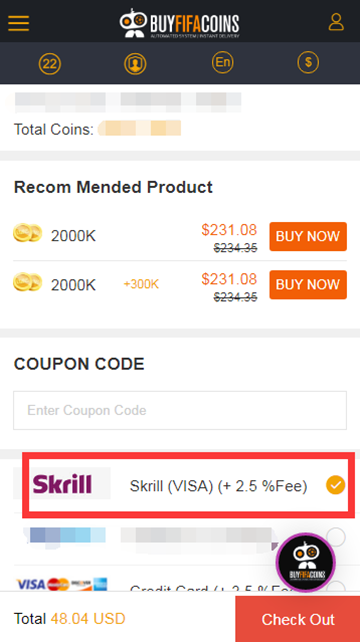Click the BuyFifaCoins logo
The height and width of the screenshot is (642, 360).
click(x=179, y=23)
